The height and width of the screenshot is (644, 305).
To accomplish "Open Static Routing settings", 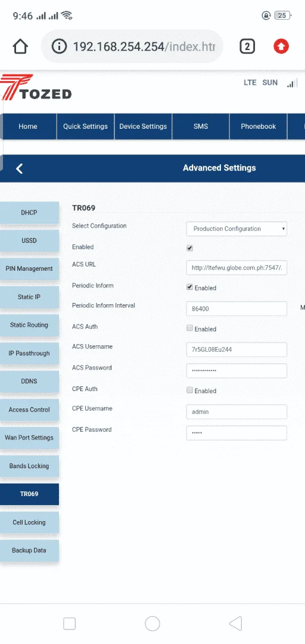I will pyautogui.click(x=29, y=325).
